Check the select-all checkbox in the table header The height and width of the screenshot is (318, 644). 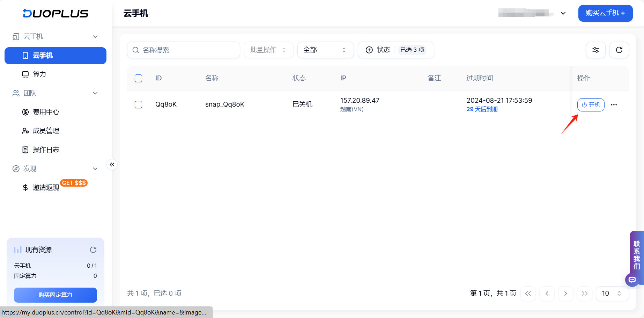pyautogui.click(x=138, y=78)
